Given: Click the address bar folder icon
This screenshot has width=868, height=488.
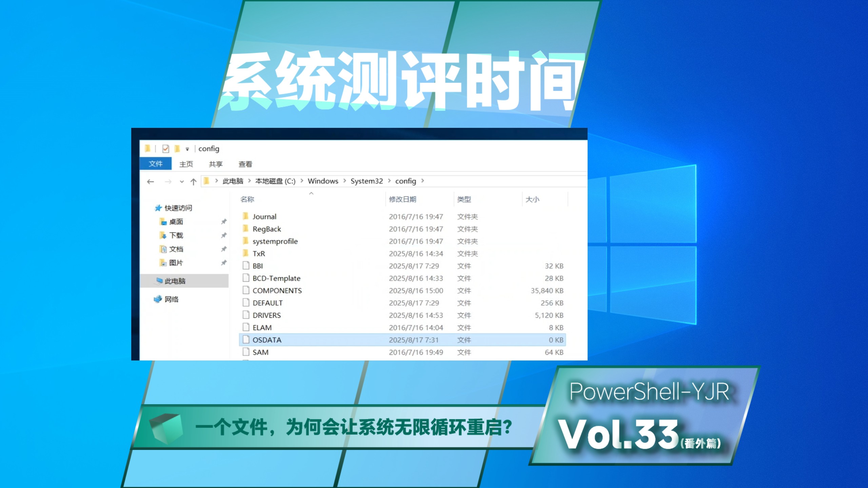Looking at the screenshot, I should click(x=206, y=181).
